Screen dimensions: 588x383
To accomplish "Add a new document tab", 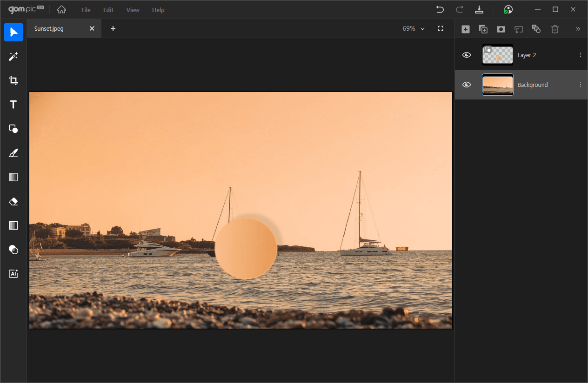I will point(113,28).
